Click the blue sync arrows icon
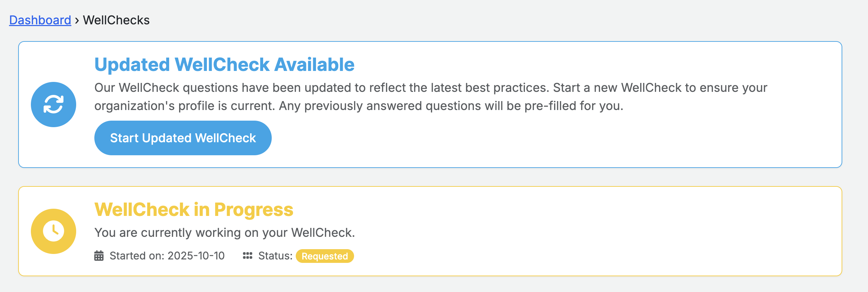Screen dimensions: 868x292 pos(54,105)
